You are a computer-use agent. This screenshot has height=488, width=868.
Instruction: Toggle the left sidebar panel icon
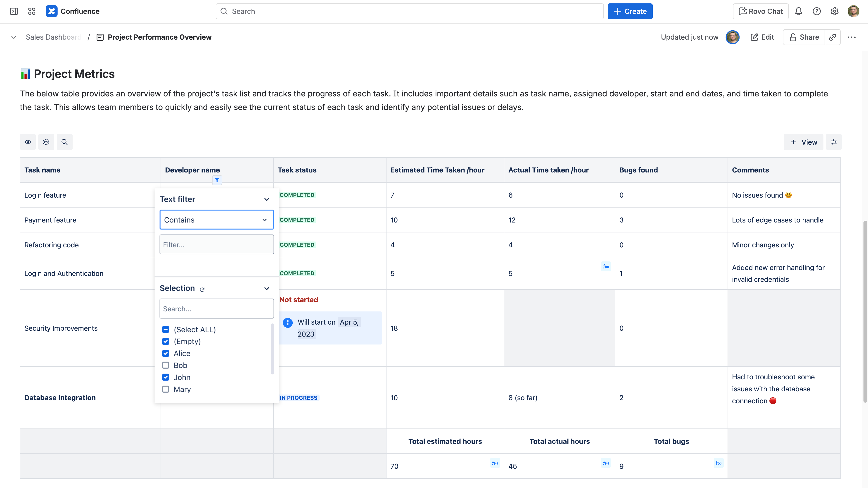14,11
